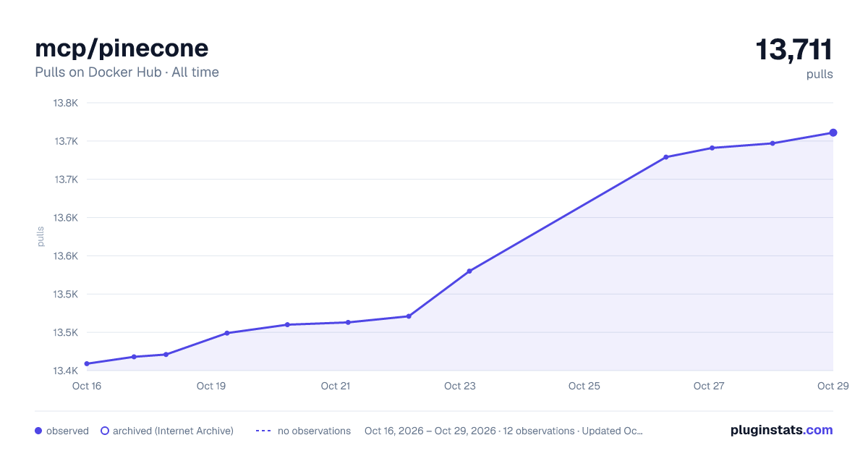This screenshot has width=868, height=456.
Task: Open the pluginstats.com link
Action: (781, 430)
